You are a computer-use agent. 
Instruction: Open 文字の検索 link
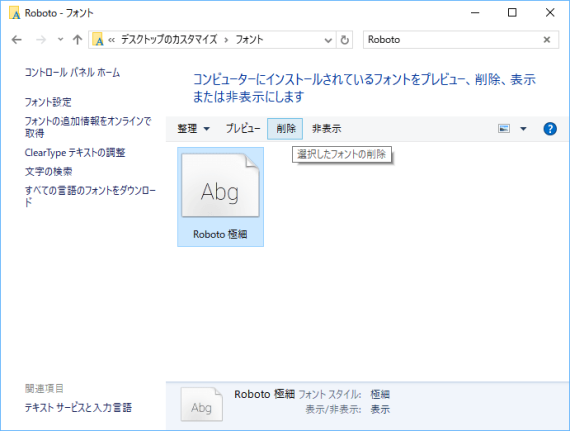pos(48,172)
